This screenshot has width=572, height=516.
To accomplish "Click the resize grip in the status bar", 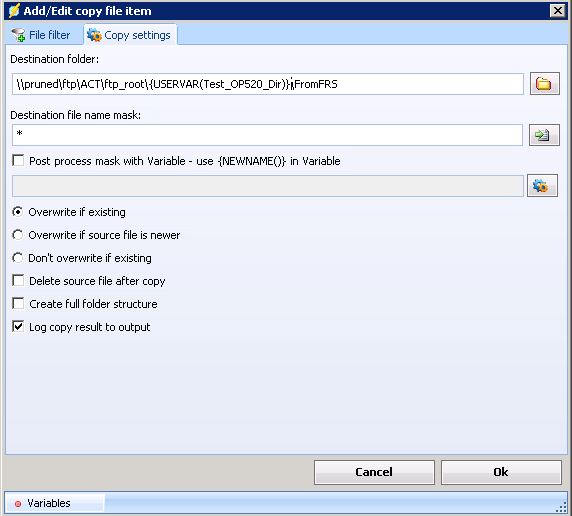I will (562, 507).
